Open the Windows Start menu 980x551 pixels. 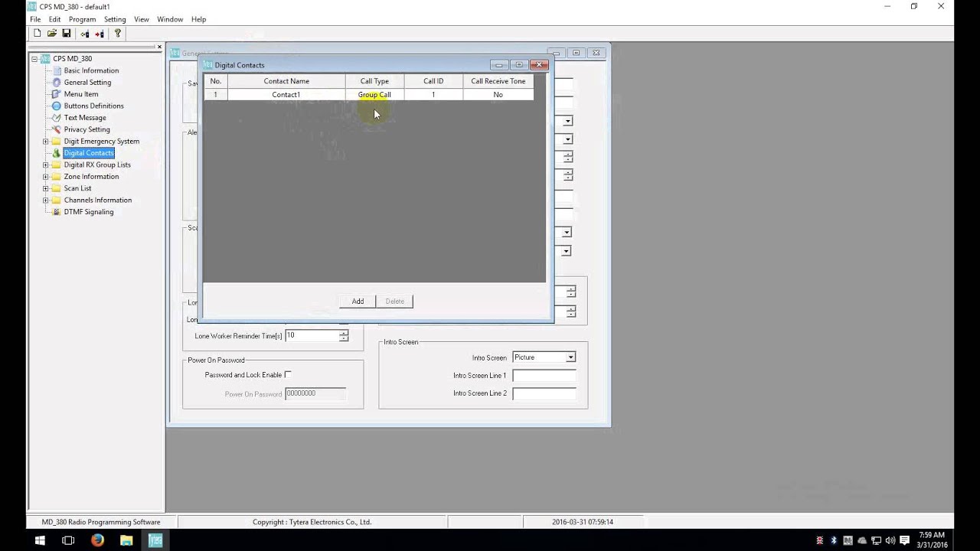point(40,540)
